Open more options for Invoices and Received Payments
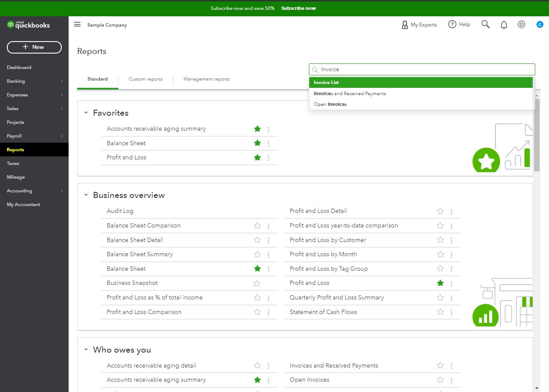The image size is (549, 392). point(451,366)
